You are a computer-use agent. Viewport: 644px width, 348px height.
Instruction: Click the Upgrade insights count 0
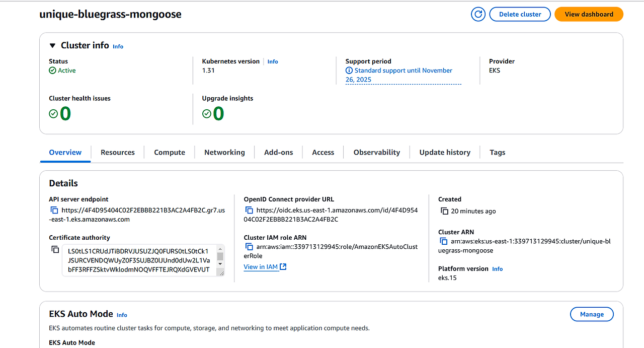pyautogui.click(x=218, y=114)
